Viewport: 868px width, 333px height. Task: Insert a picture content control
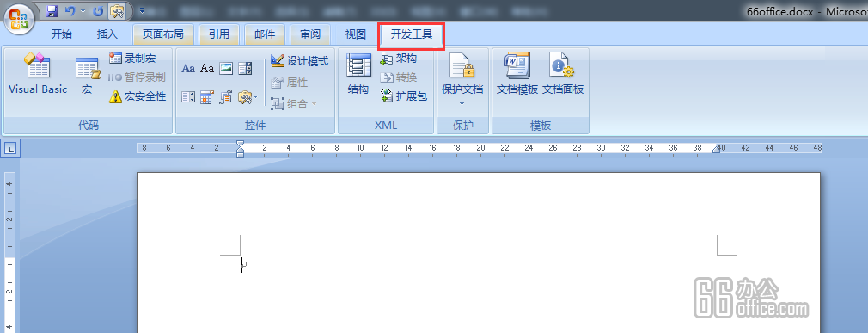tap(226, 68)
